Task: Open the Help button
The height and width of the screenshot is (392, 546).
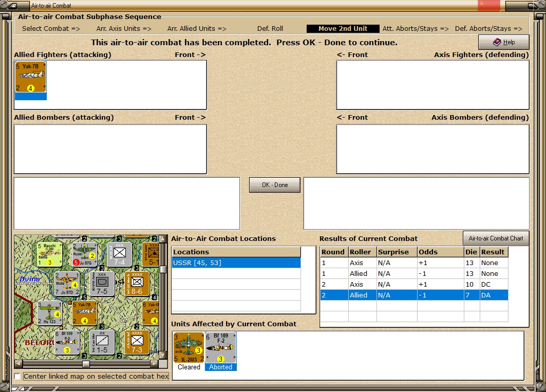Action: (x=503, y=42)
